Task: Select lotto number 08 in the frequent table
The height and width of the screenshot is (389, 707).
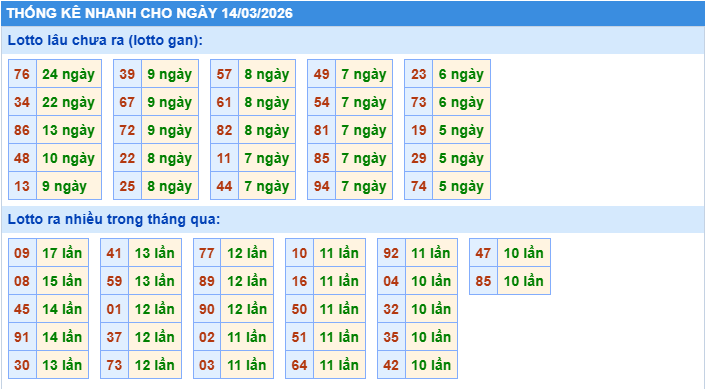Action: coord(22,281)
